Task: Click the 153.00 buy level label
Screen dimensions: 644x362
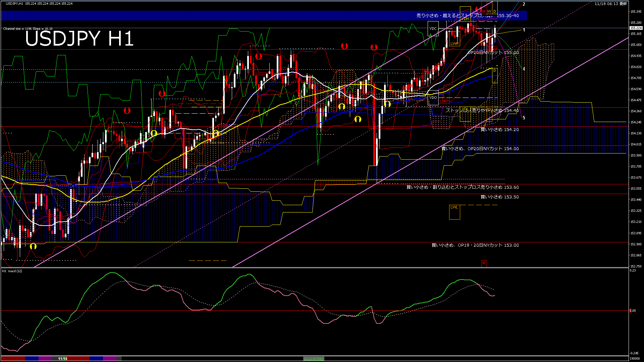Action: pyautogui.click(x=475, y=245)
